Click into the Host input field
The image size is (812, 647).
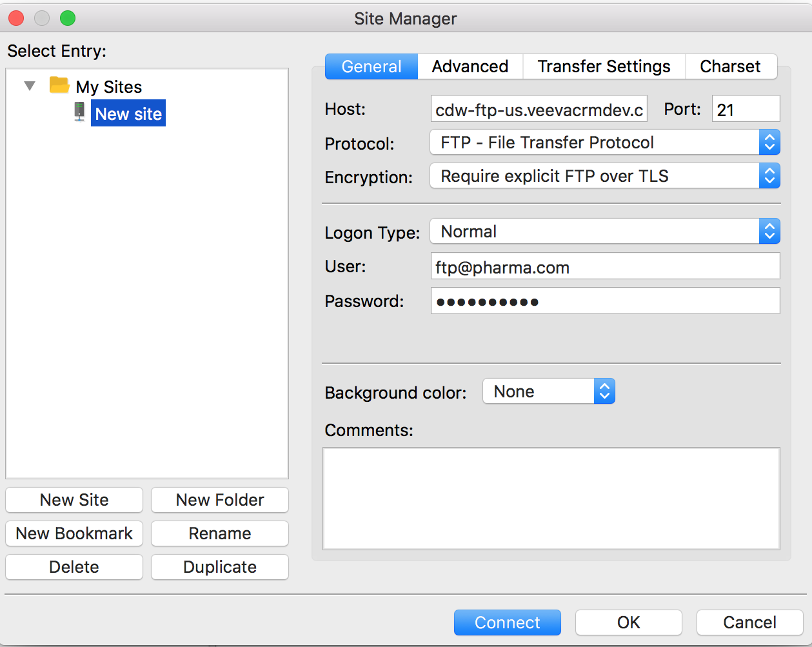pyautogui.click(x=539, y=110)
